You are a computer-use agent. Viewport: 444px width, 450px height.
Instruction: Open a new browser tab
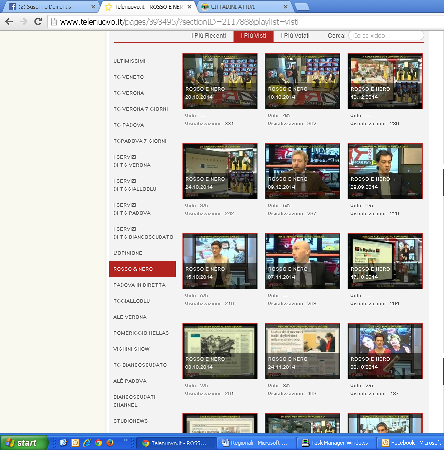coord(302,7)
